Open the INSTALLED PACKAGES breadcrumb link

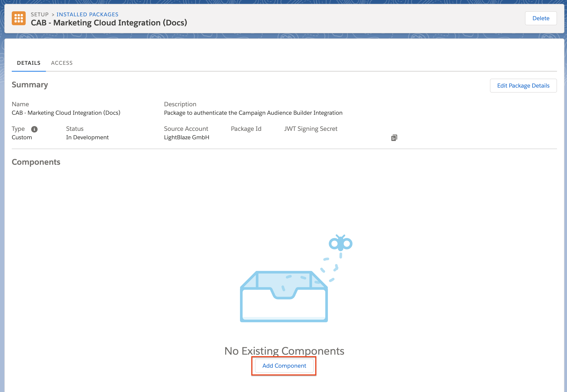click(x=87, y=15)
